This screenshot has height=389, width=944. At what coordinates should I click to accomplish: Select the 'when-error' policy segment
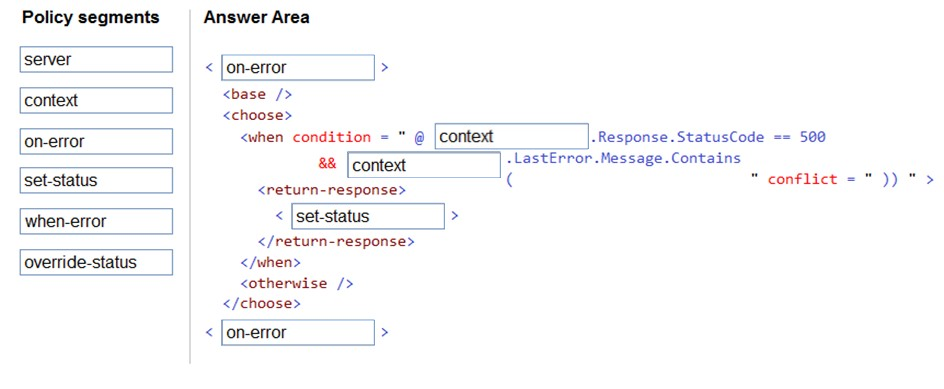click(96, 221)
